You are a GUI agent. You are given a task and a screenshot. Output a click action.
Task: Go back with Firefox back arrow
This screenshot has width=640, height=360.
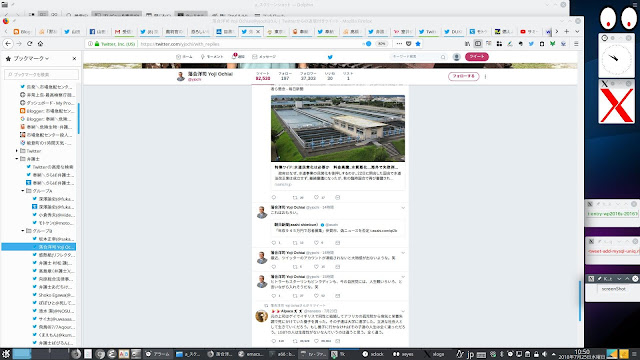point(8,44)
